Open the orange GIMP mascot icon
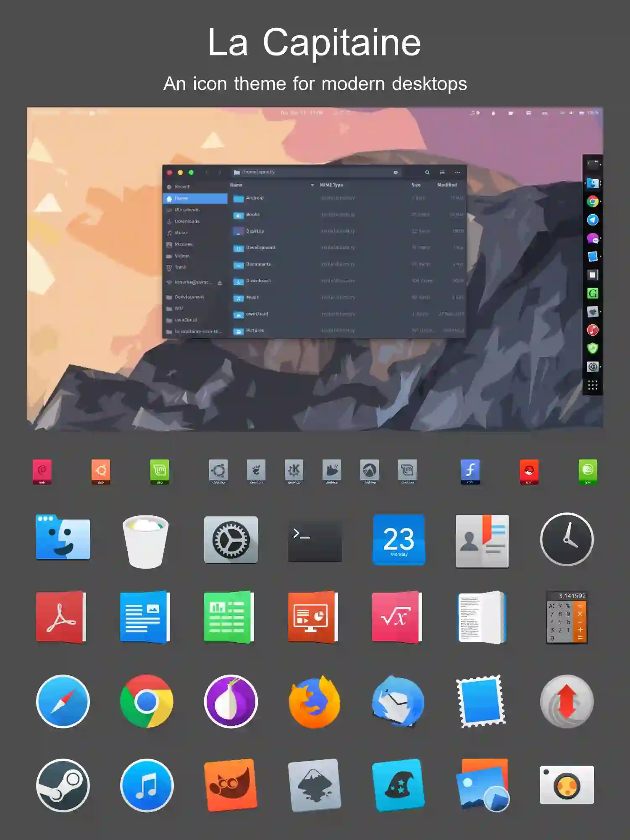Screen dimensions: 630x840 point(231,785)
